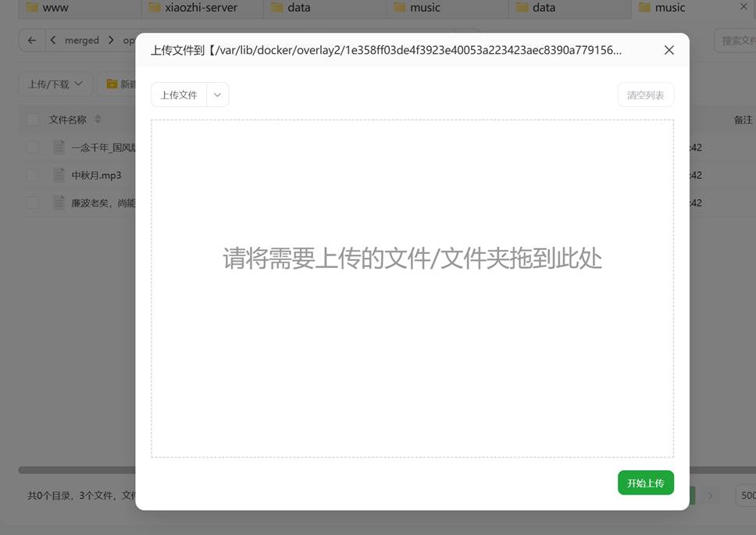Click the next page arrow in pagination
Viewport: 756px width, 535px height.
710,495
